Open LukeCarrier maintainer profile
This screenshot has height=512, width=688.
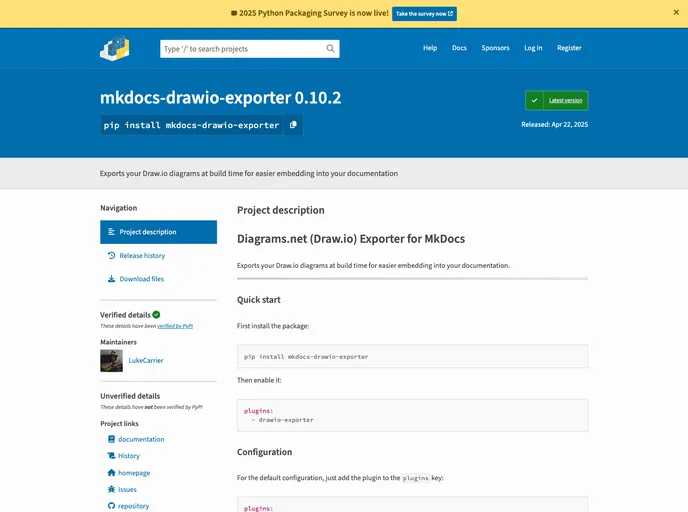[146, 360]
